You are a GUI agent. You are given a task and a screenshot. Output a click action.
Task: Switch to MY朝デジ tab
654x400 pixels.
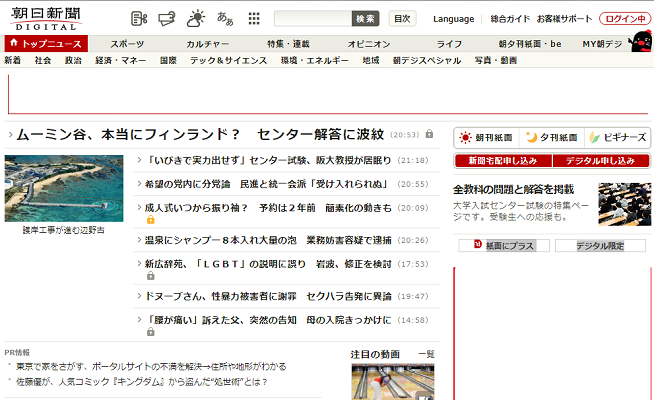[x=602, y=44]
